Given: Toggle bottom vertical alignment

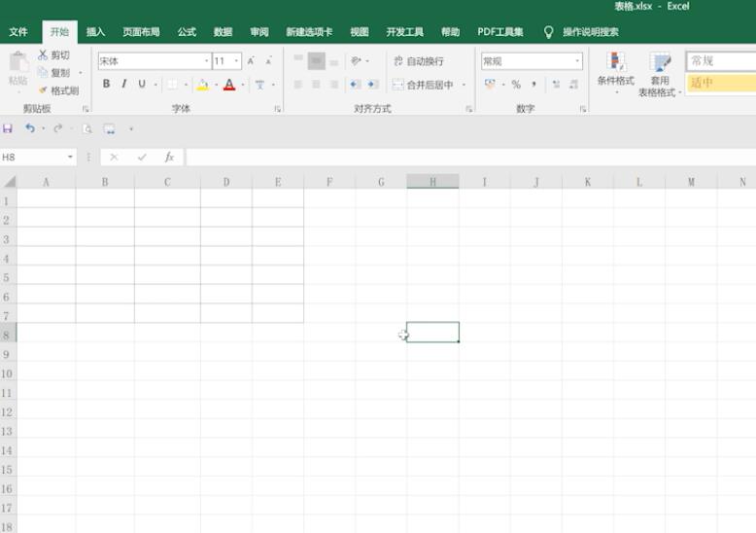Looking at the screenshot, I should point(333,61).
